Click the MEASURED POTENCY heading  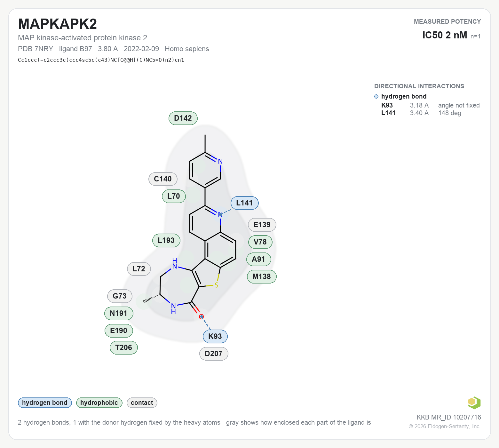[448, 21]
